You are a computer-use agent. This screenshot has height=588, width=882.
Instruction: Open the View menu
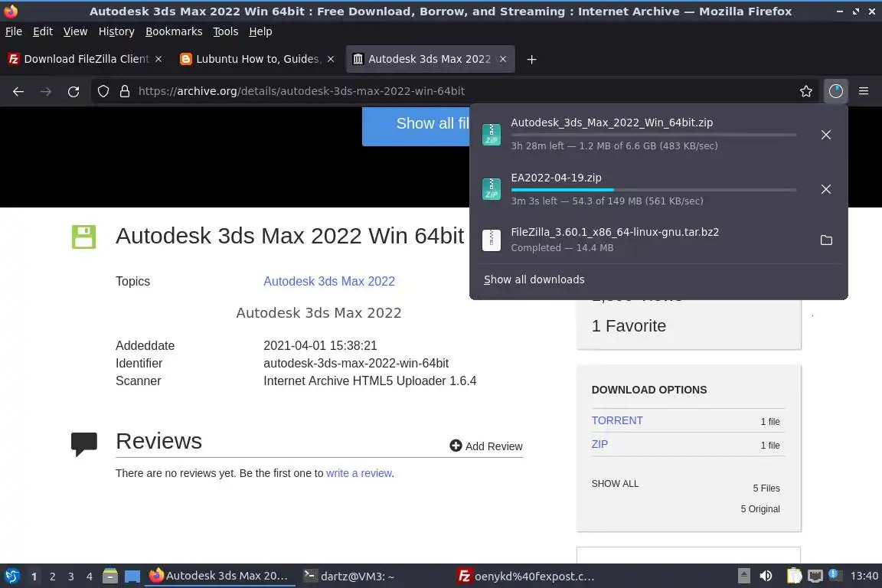point(75,31)
